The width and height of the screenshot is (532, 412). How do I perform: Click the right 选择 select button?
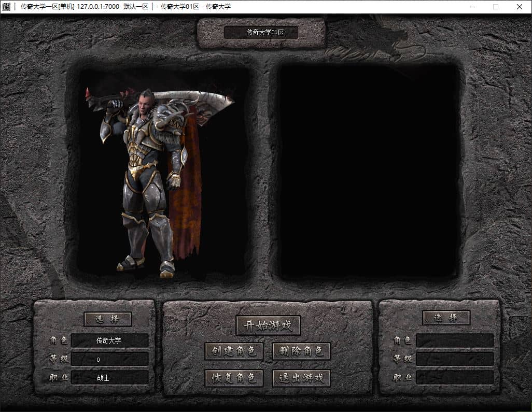coord(446,318)
